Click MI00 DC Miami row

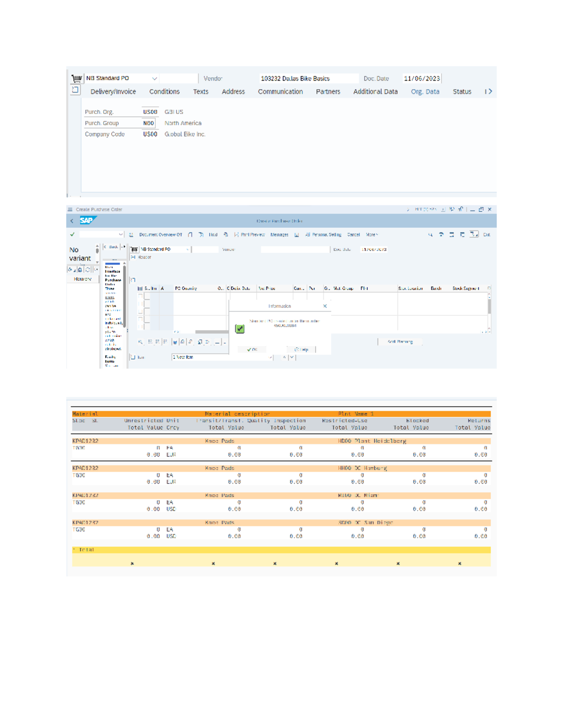(281, 495)
